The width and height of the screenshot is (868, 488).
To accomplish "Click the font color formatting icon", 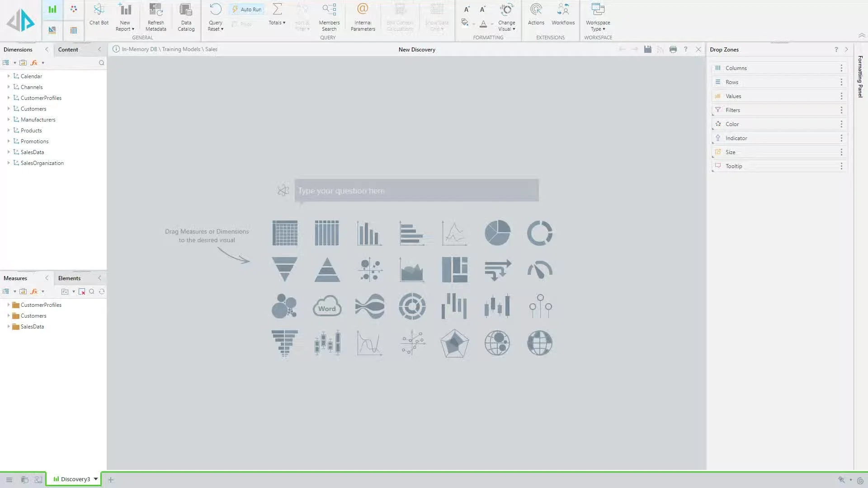I will click(483, 23).
